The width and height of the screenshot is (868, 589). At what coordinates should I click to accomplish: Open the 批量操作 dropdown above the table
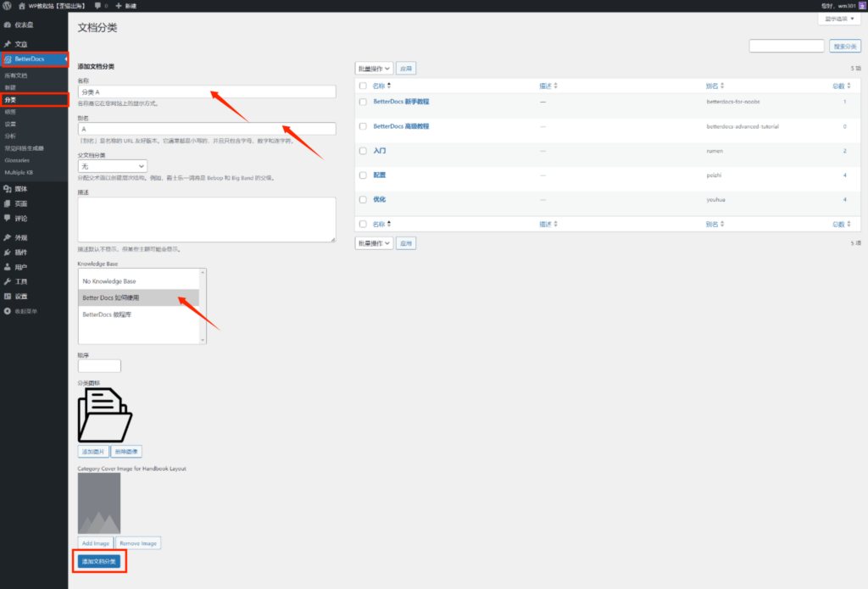pos(374,69)
